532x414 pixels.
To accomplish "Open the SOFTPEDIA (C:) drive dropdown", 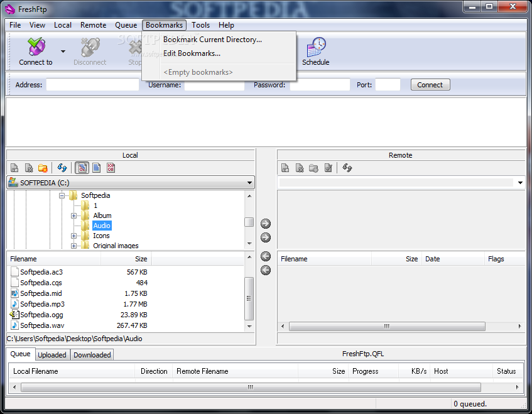I will [250, 183].
